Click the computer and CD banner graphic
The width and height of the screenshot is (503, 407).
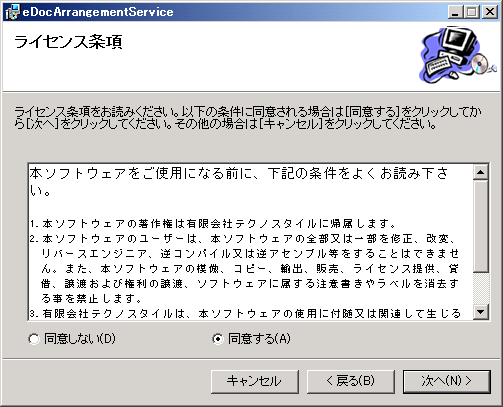tap(459, 55)
